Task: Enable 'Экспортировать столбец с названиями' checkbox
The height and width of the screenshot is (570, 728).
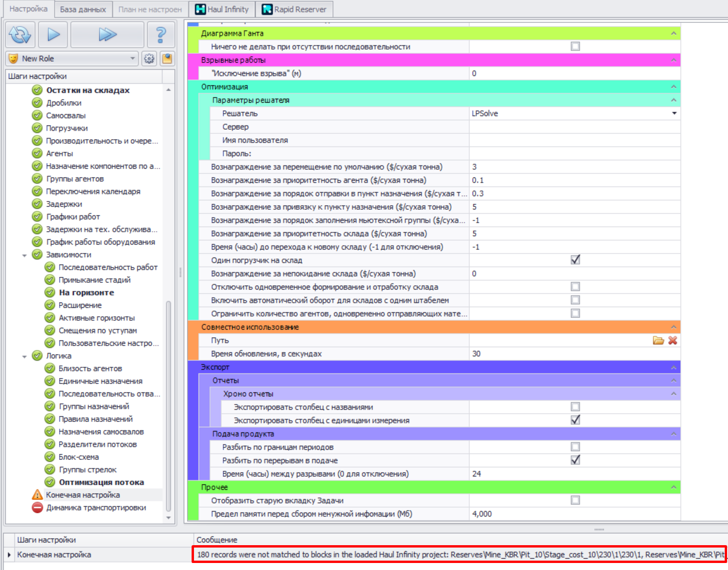Action: pyautogui.click(x=575, y=407)
